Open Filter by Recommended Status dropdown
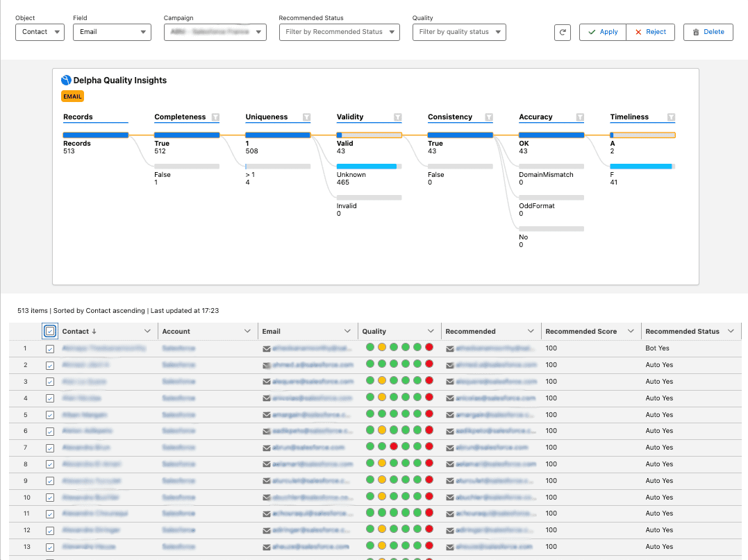 (339, 32)
